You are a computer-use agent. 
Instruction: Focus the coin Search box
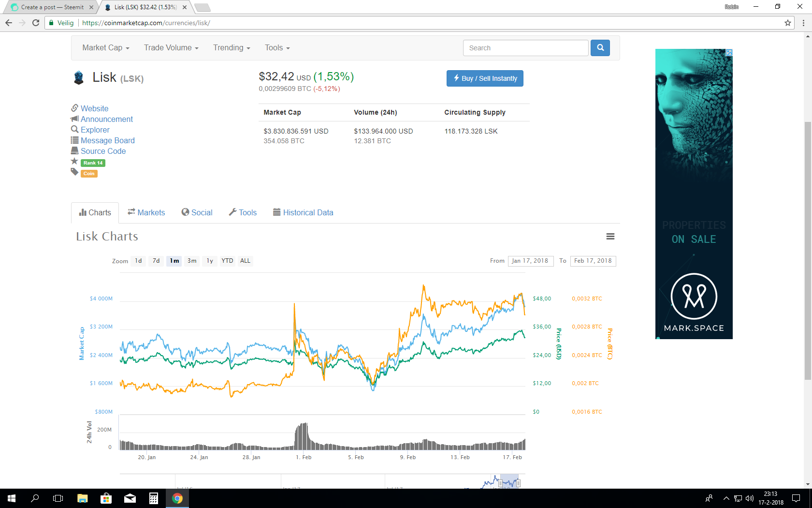(526, 48)
